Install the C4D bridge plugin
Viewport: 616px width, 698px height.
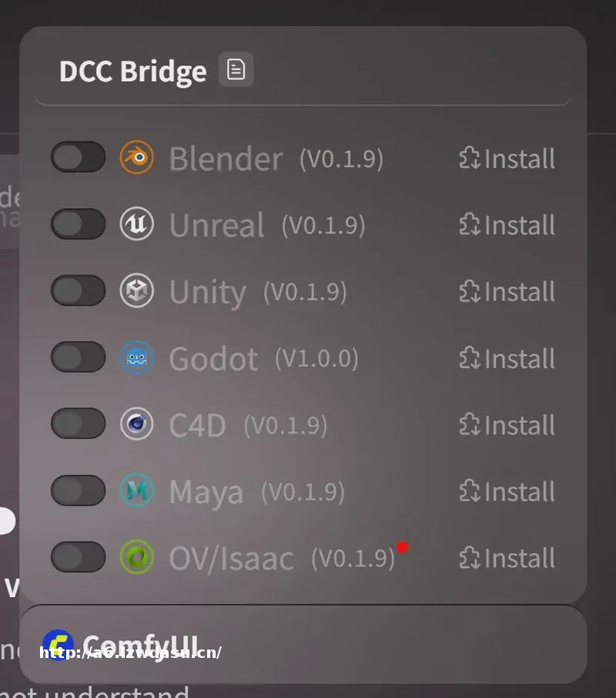coord(507,425)
